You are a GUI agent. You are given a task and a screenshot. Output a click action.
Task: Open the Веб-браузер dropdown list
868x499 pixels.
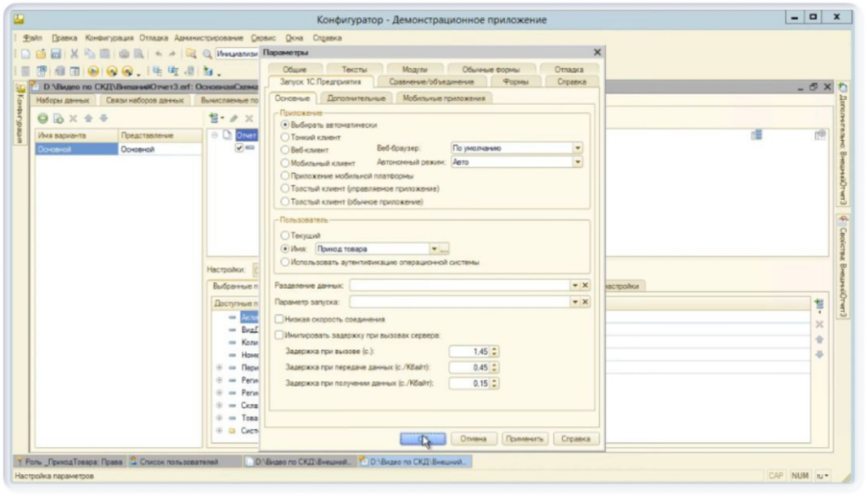click(x=578, y=148)
